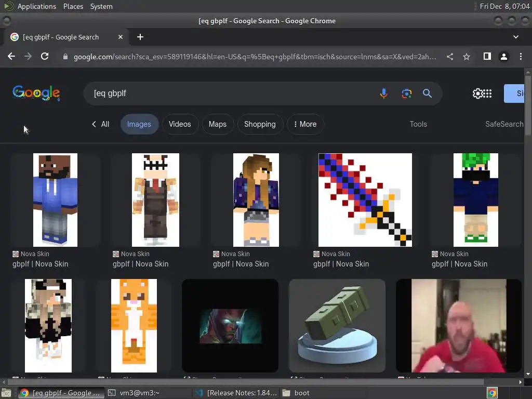
Task: Click Chrome icon in bottom-right panel
Action: click(x=492, y=393)
